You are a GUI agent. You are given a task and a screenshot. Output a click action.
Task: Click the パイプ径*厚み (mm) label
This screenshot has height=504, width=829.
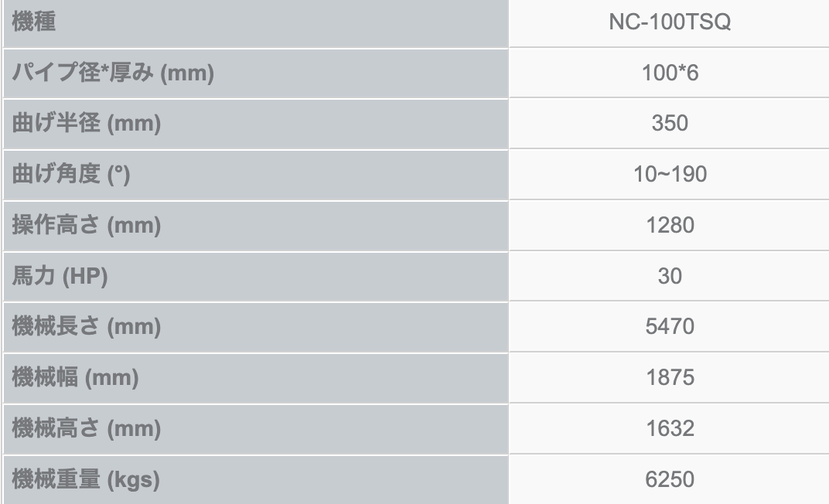pos(113,73)
